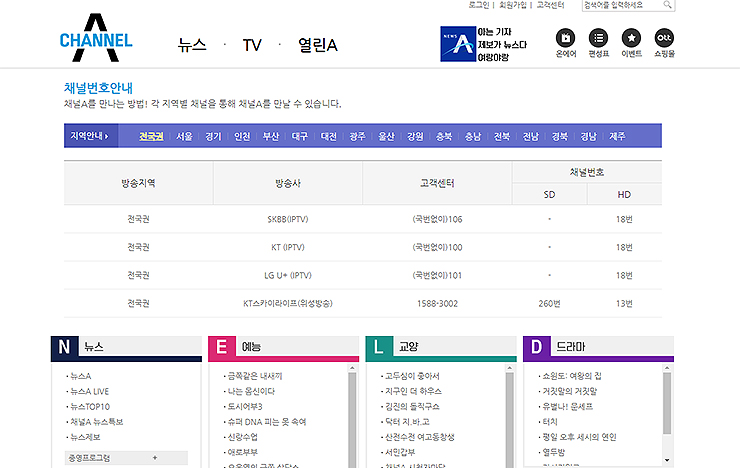Click scroll-down arrow in 드라마 list

(x=667, y=460)
